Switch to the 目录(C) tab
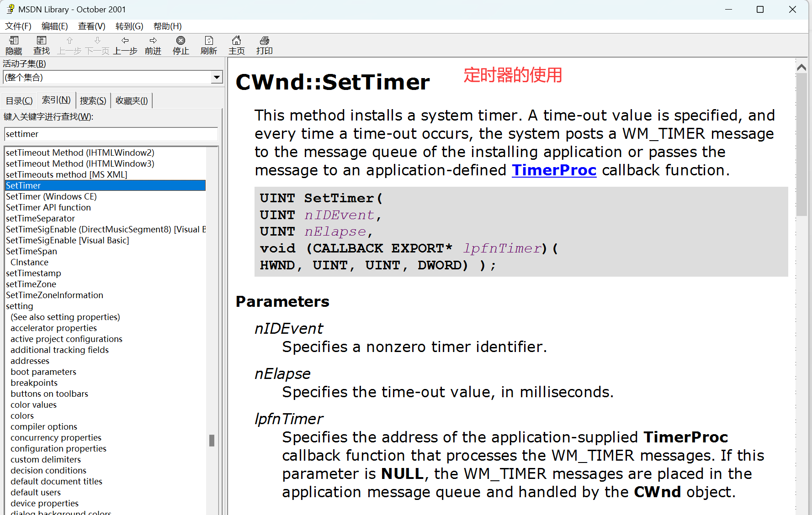The image size is (812, 515). coord(19,100)
